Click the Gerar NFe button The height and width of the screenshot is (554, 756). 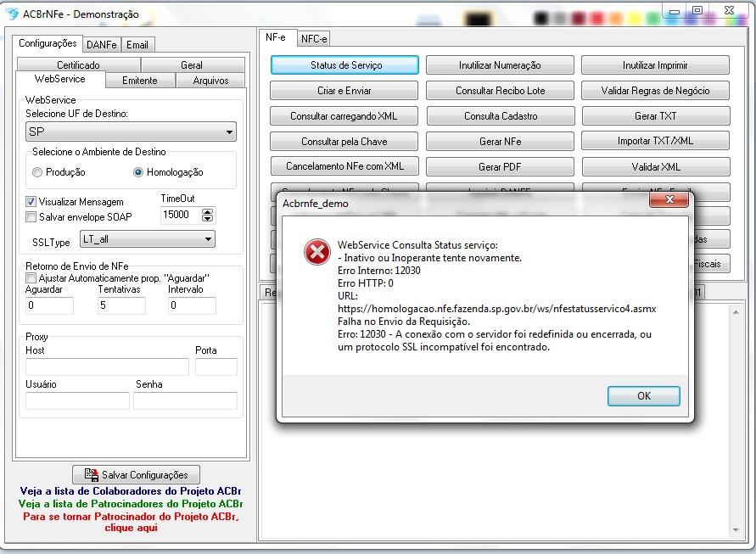pyautogui.click(x=500, y=142)
